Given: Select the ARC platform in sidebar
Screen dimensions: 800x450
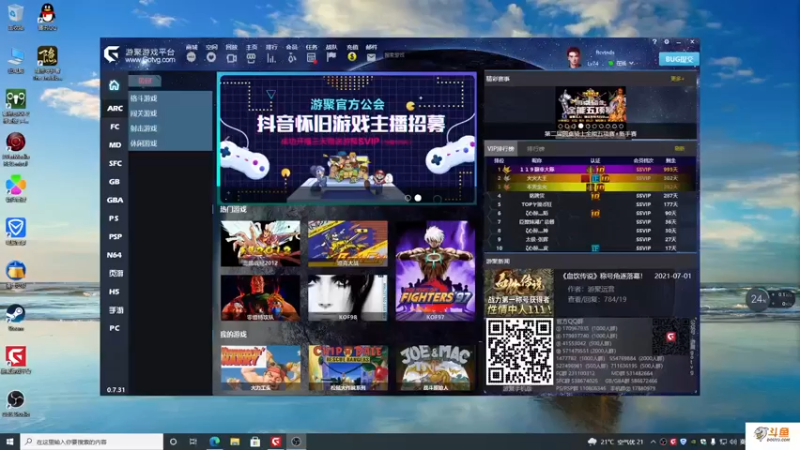Looking at the screenshot, I should [114, 108].
